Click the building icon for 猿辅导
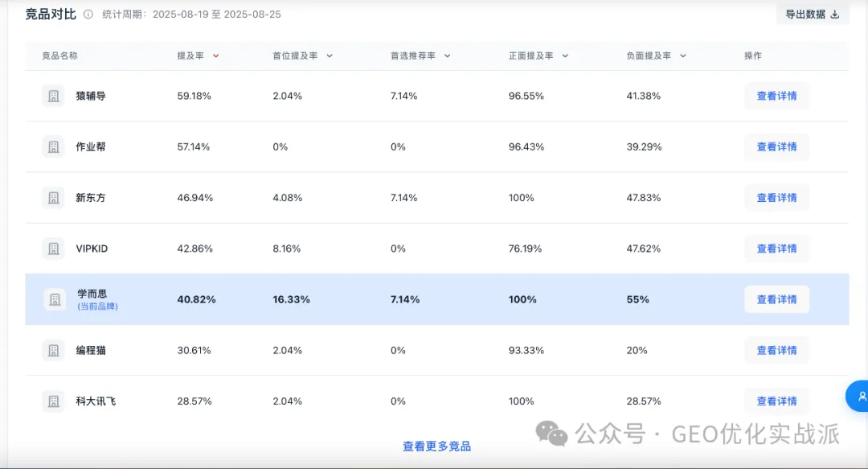 54,96
